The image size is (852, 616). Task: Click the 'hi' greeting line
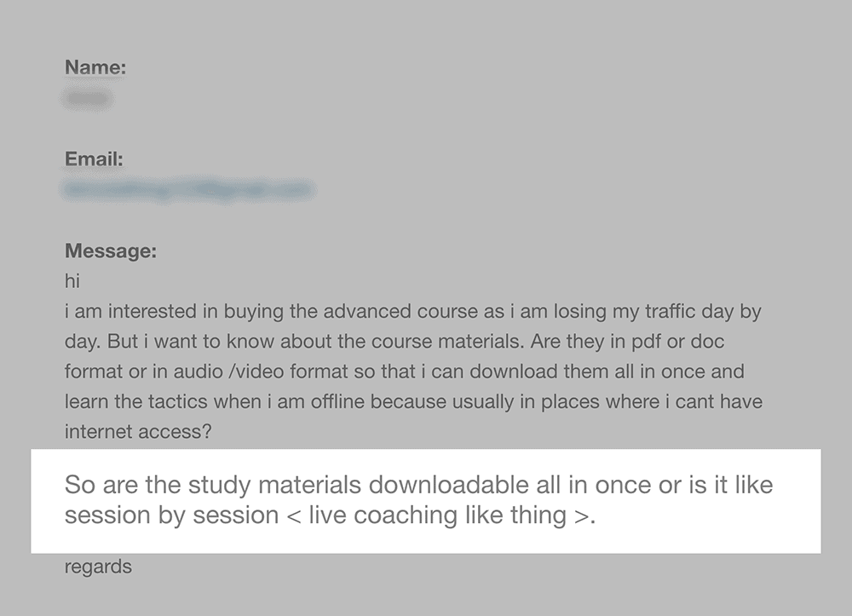72,281
